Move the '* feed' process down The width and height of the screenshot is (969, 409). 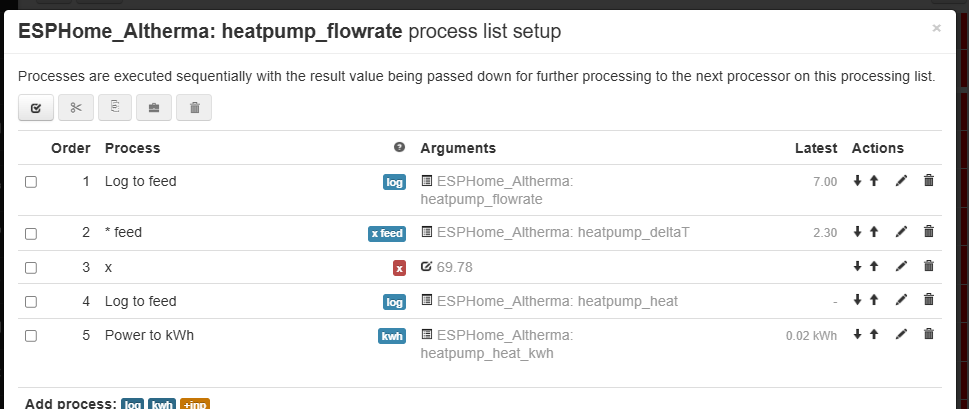tap(857, 232)
